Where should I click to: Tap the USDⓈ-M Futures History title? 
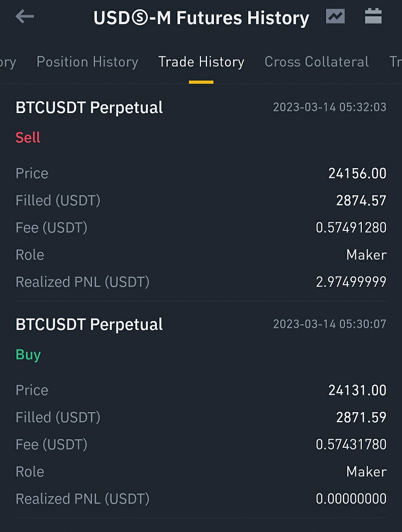coord(202,18)
